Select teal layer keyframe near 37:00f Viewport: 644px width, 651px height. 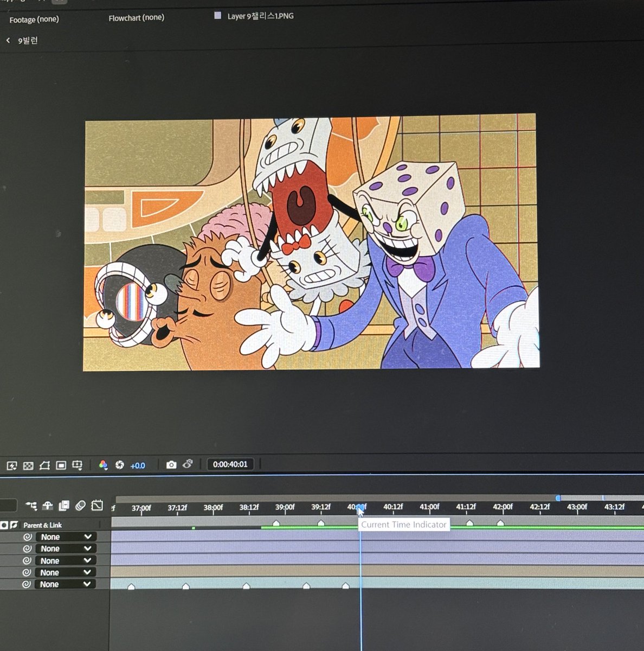point(131,586)
